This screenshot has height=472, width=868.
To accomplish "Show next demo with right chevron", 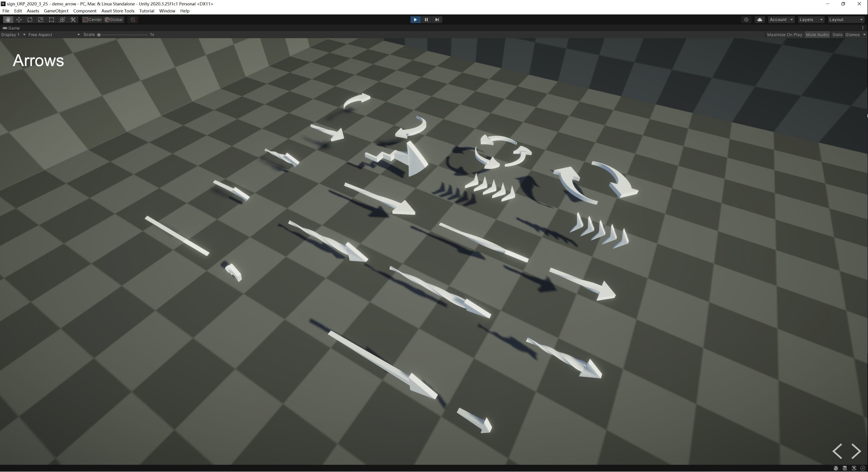I will 856,451.
